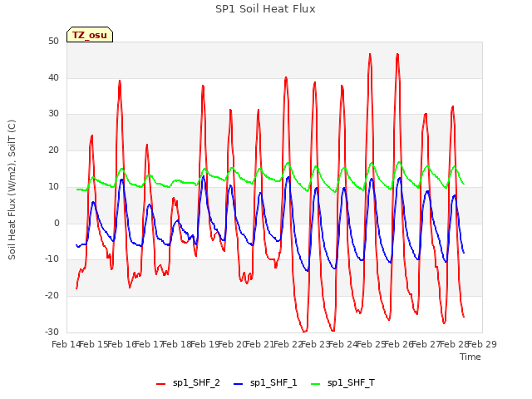Click the red sp1_SHF_2 legend swatch

(160, 384)
